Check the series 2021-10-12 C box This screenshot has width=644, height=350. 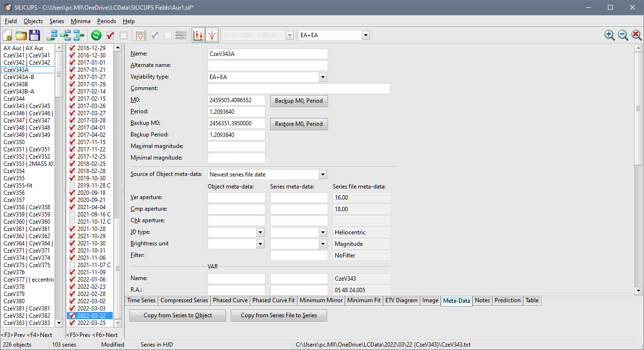(x=72, y=222)
